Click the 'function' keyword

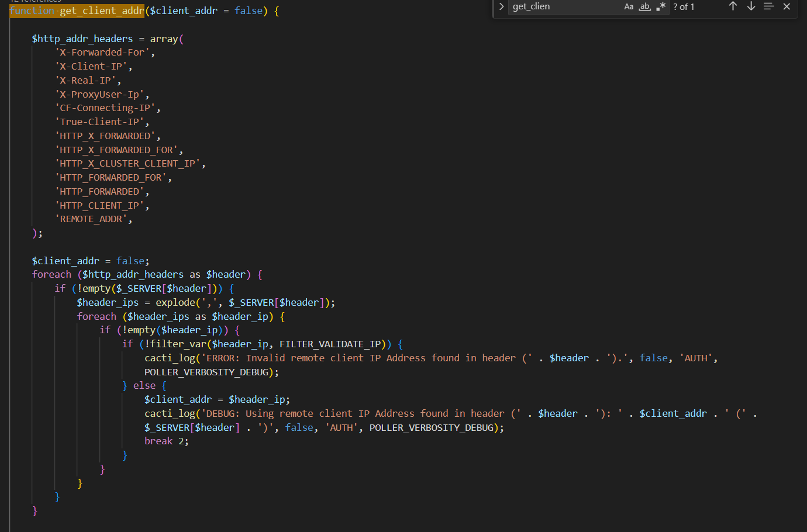32,11
